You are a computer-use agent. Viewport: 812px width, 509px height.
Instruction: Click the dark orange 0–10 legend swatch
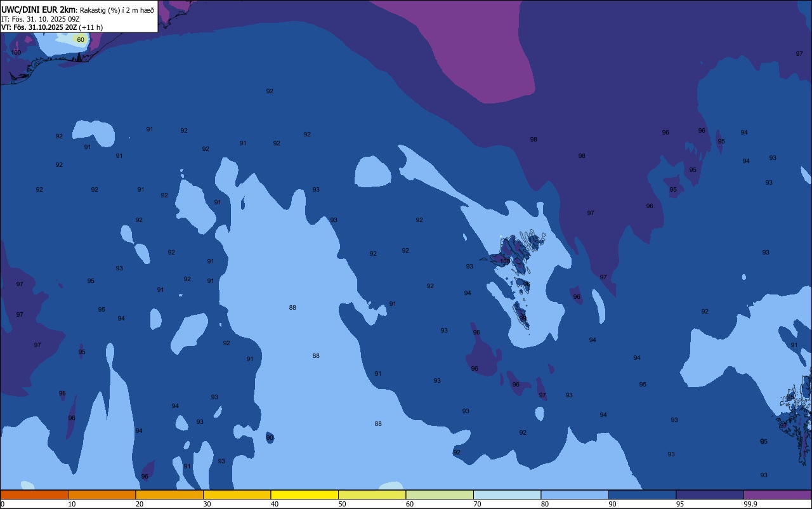pos(34,494)
